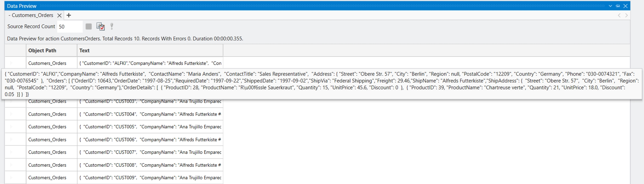Click the exclamation mark errors icon
This screenshot has height=184, width=644.
pyautogui.click(x=112, y=26)
